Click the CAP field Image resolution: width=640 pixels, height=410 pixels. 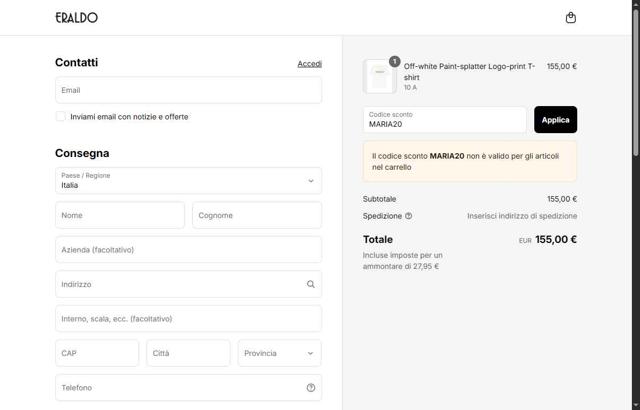pos(97,353)
